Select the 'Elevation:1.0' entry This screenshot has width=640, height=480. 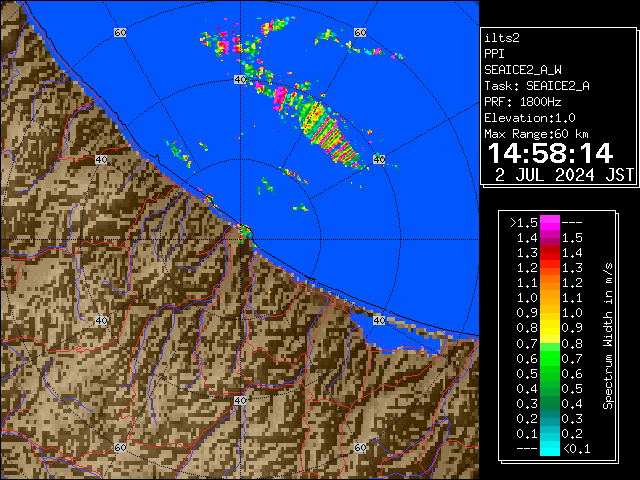(530, 118)
